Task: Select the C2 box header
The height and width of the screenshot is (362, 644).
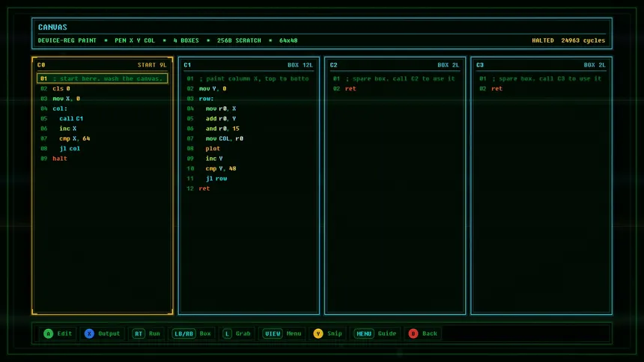Action: (395, 65)
